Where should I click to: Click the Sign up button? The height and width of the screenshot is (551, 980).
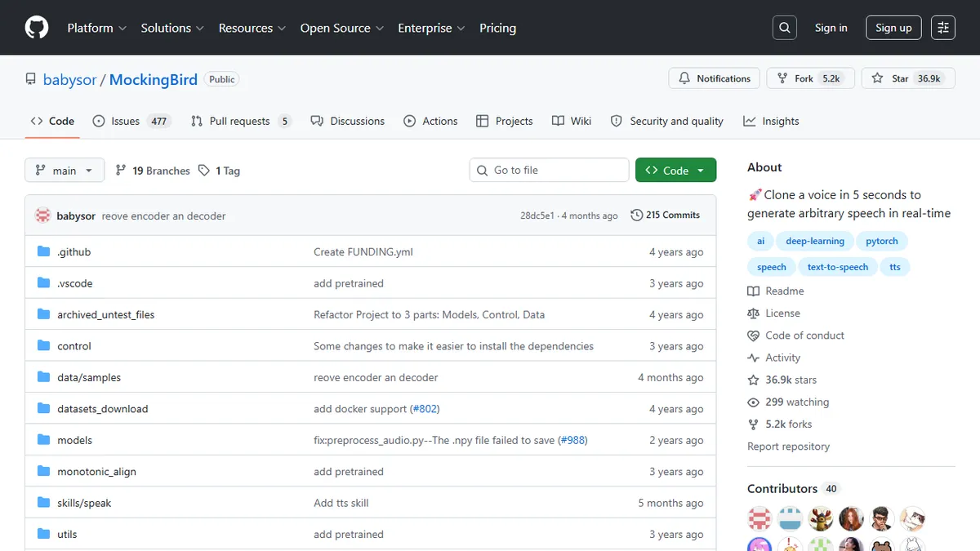click(x=893, y=28)
